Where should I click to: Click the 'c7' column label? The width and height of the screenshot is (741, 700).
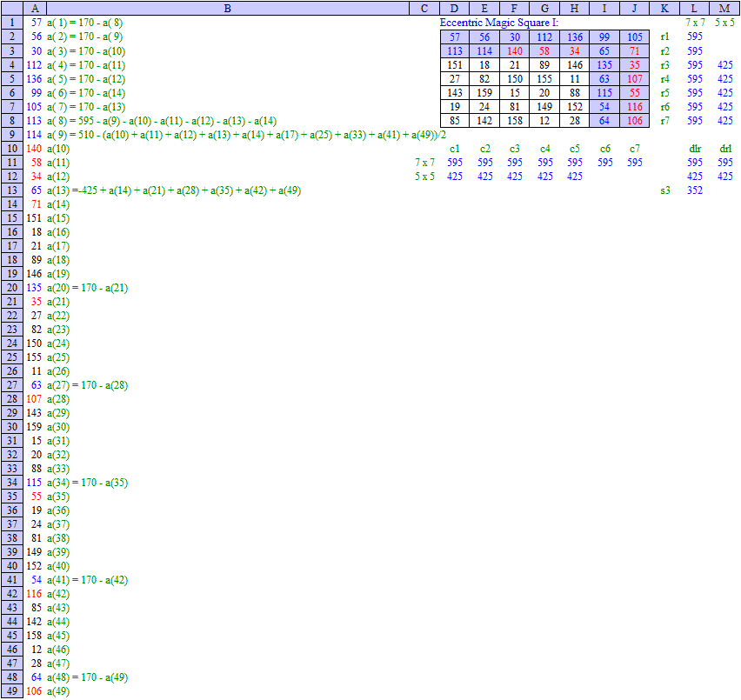click(635, 149)
